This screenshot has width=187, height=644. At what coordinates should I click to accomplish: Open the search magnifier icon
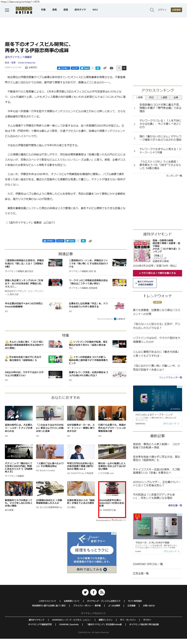point(152,10)
